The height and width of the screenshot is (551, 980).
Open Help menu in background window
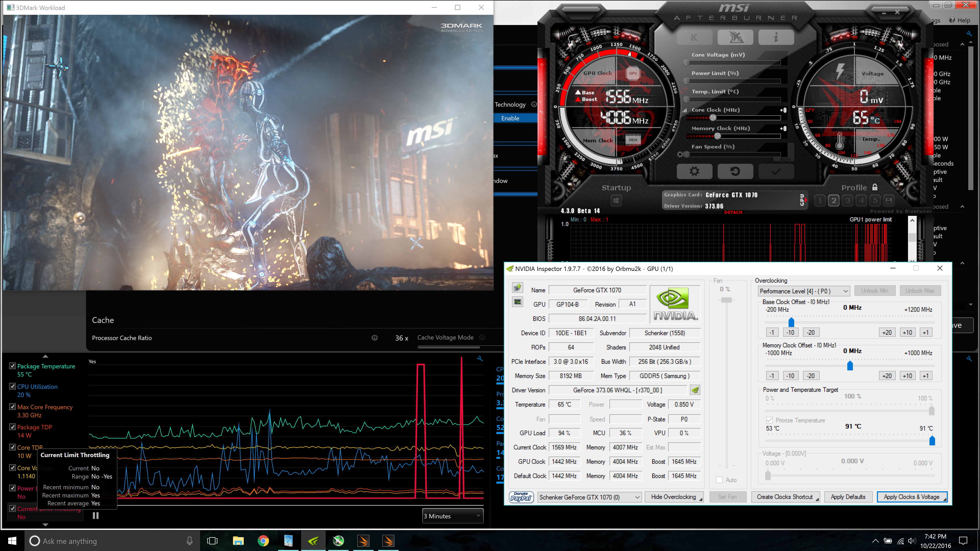[x=960, y=20]
